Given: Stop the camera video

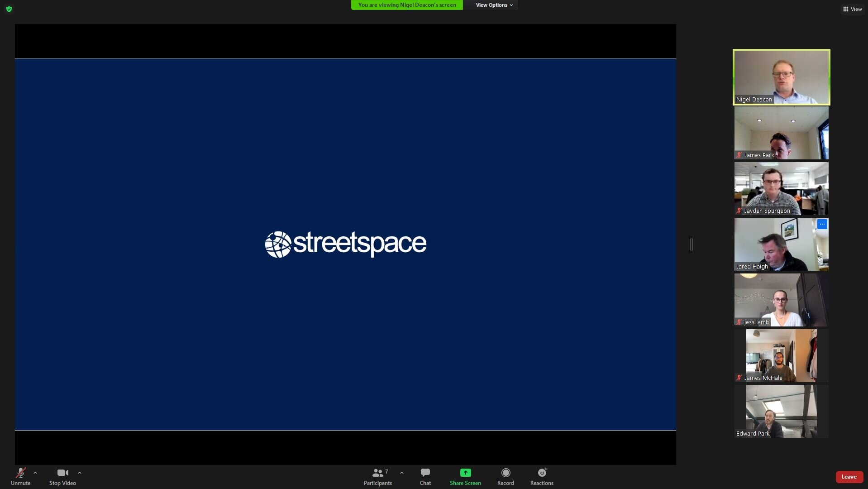Looking at the screenshot, I should 62,477.
